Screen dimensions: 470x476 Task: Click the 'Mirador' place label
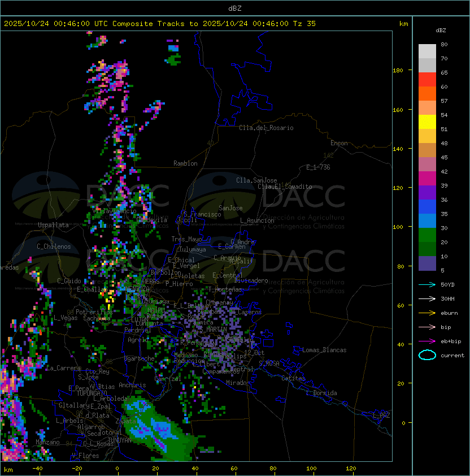[238, 383]
